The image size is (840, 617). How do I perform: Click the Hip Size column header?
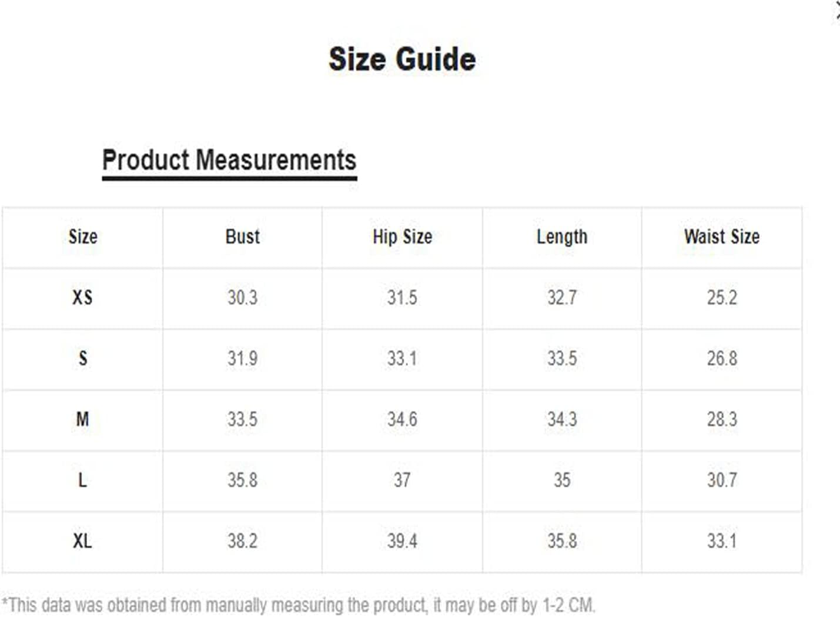tap(402, 236)
